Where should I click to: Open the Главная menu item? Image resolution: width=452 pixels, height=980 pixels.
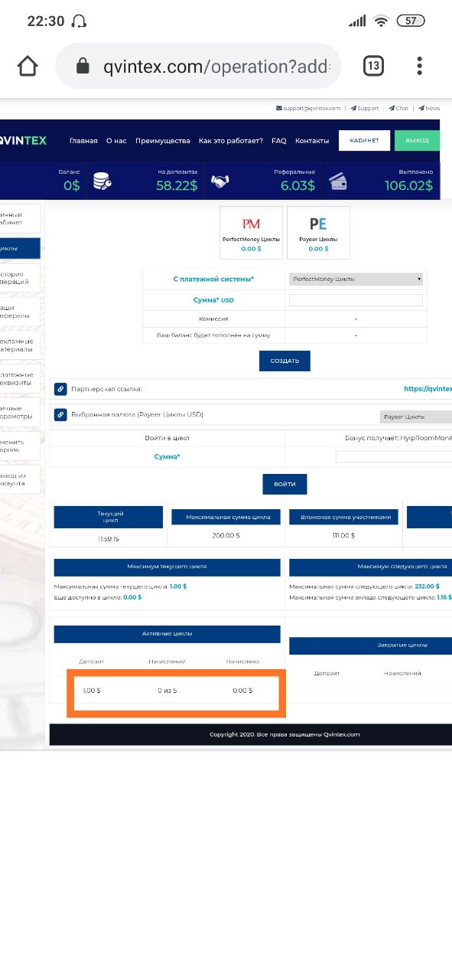click(x=83, y=141)
